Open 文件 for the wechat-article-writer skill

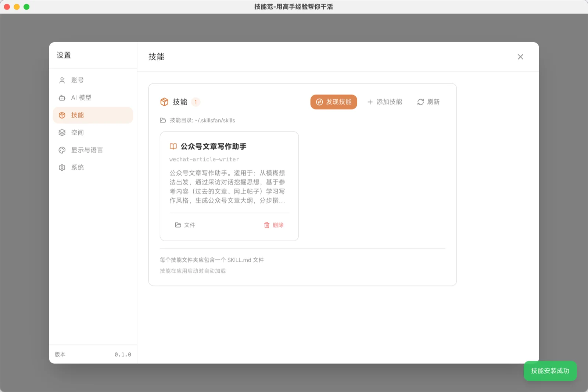(x=185, y=225)
